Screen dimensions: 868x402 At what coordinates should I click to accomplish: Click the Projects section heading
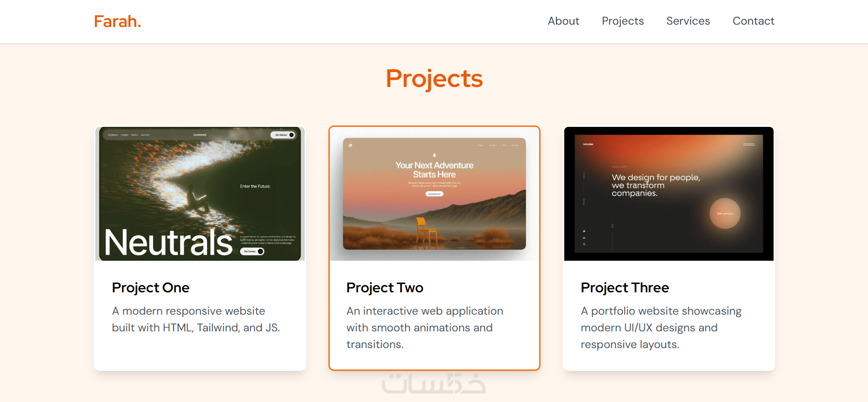(434, 79)
